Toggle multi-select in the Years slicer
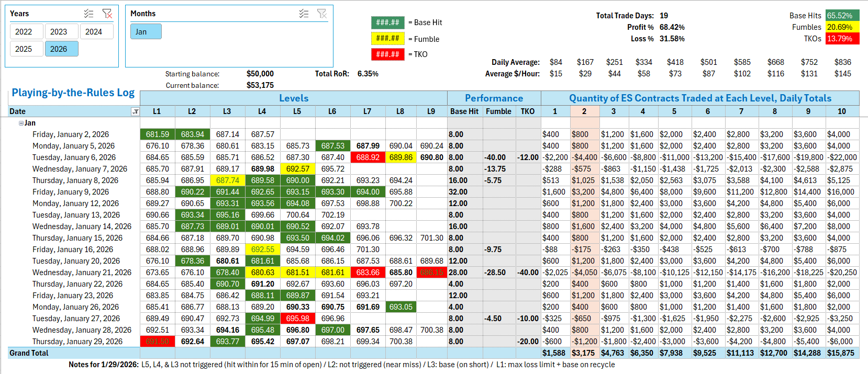The width and height of the screenshot is (868, 374). 89,14
